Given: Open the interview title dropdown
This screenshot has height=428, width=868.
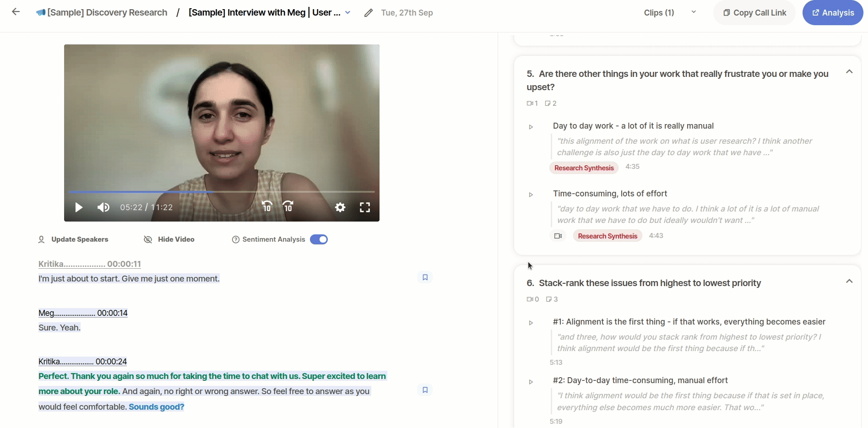Looking at the screenshot, I should click(x=348, y=13).
